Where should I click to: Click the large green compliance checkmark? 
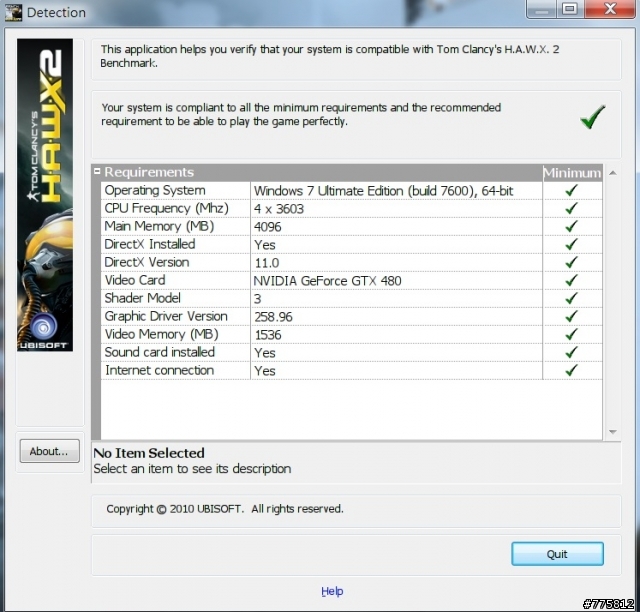point(592,117)
